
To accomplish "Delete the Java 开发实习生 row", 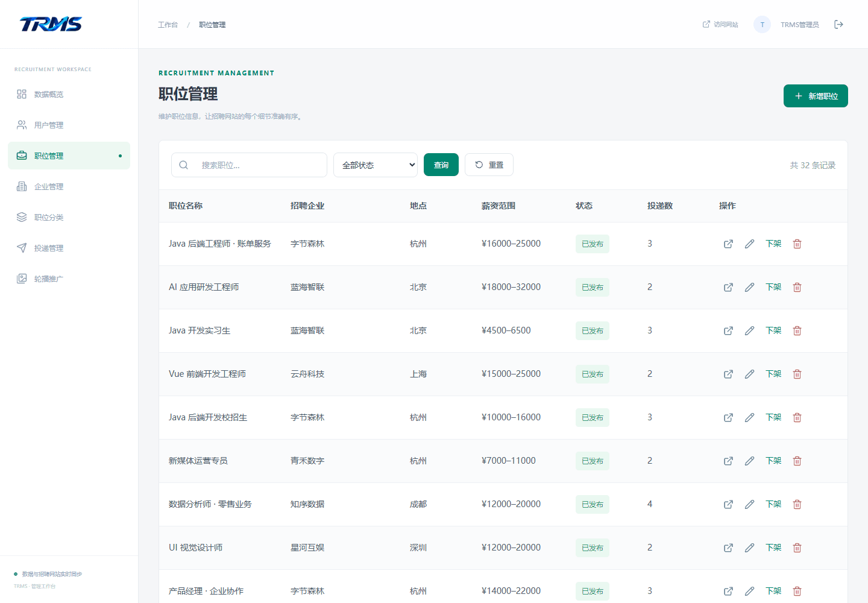I will (797, 331).
